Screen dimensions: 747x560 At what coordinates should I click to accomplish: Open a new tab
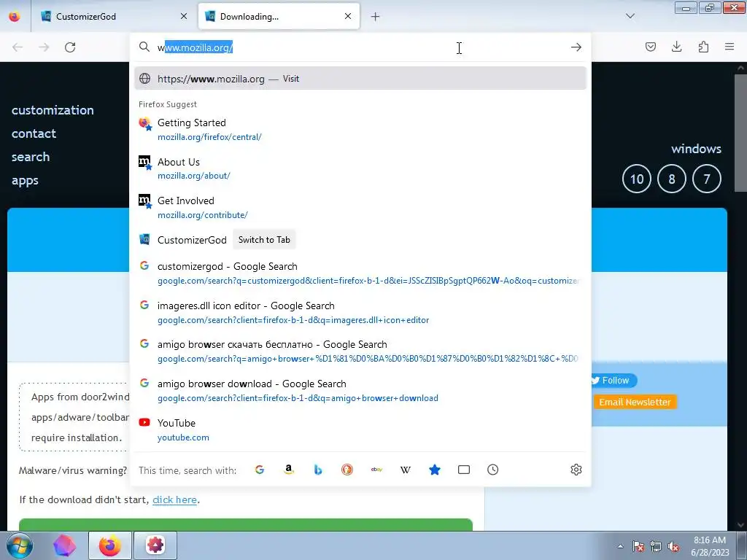pos(376,17)
